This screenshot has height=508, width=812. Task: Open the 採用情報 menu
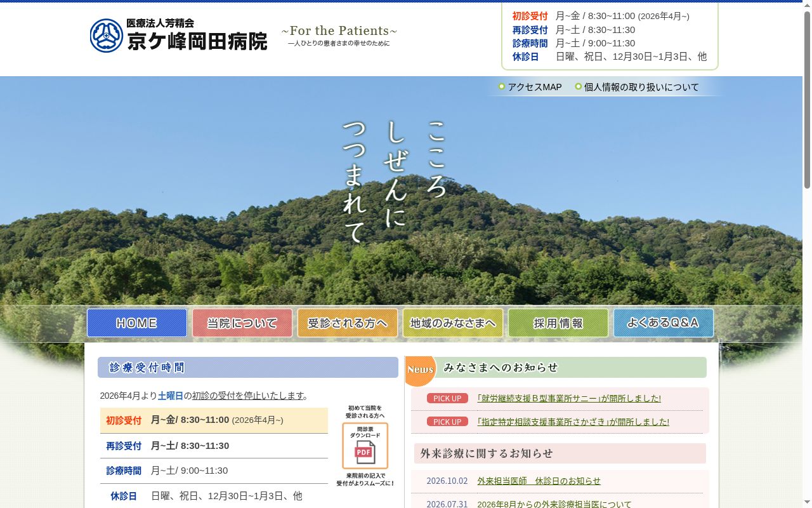[558, 323]
